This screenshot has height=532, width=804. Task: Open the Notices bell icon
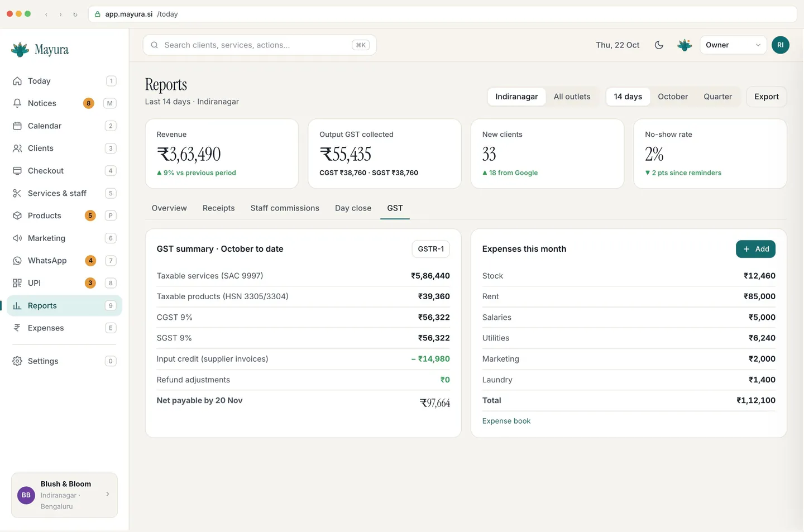click(17, 103)
